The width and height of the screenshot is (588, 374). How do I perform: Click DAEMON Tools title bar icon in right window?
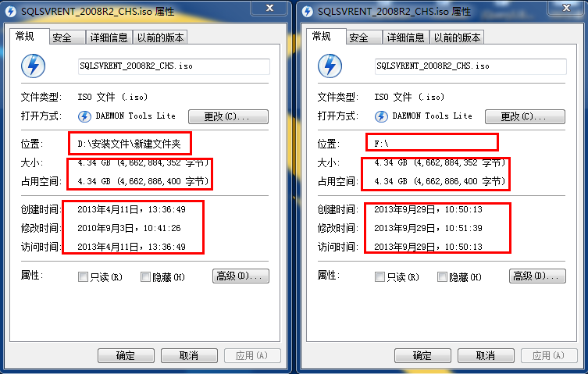pos(308,12)
